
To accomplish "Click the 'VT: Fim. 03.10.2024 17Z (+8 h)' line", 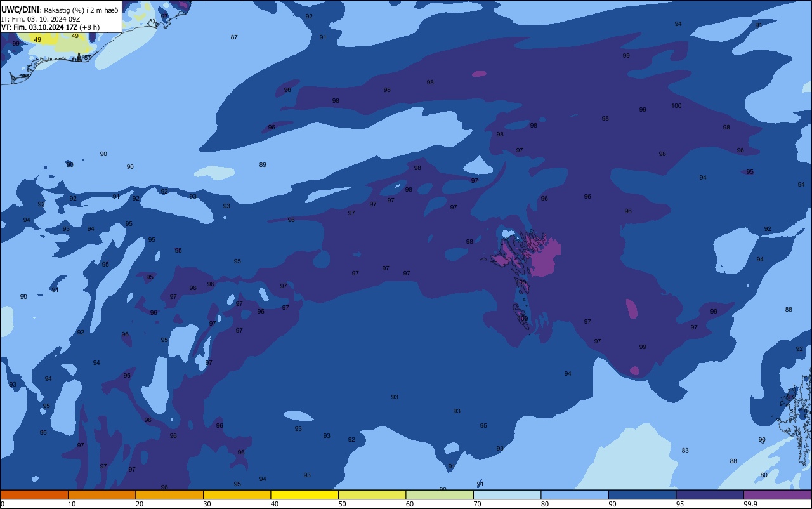I will 51,27.
